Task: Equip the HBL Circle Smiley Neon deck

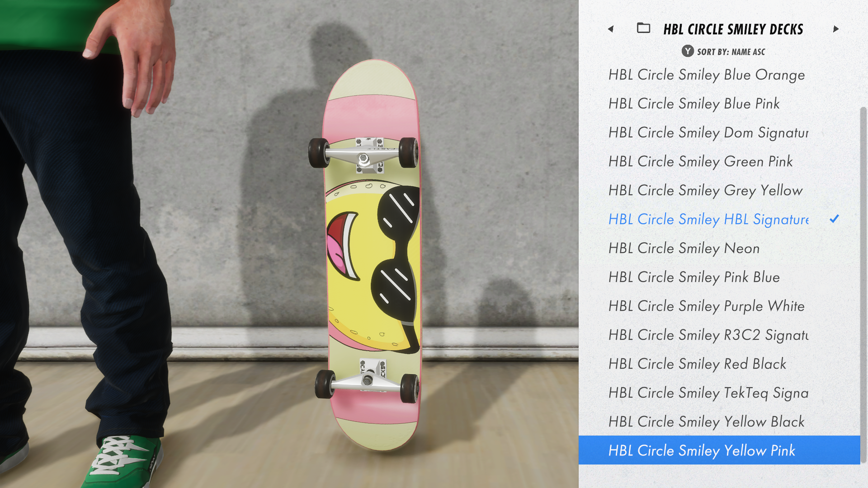Action: click(719, 248)
